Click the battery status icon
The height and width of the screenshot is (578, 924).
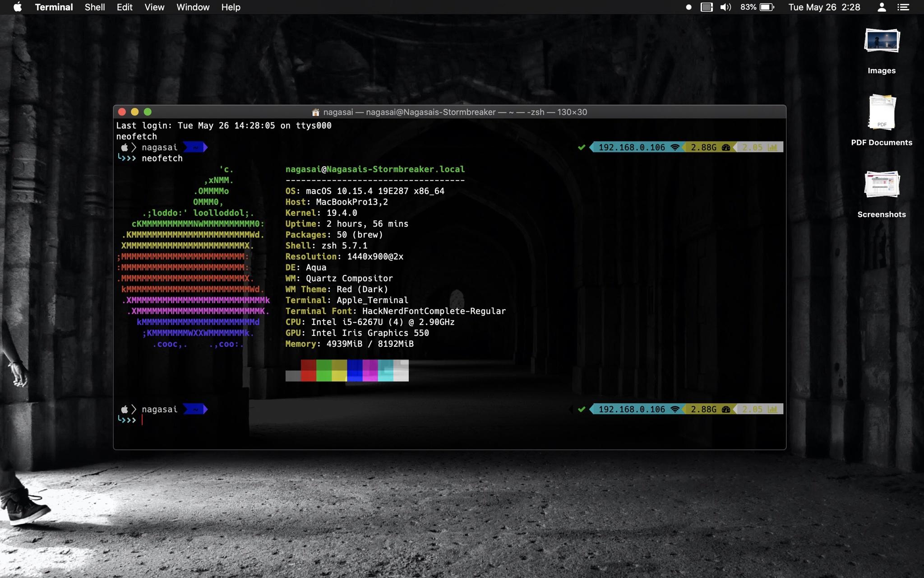tap(767, 7)
